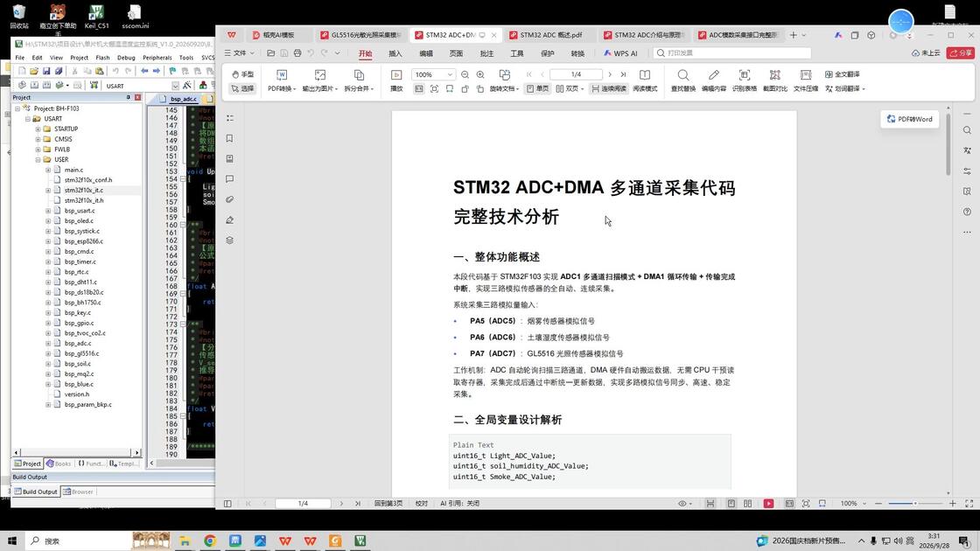Expand the STARTUP folder in Keil
This screenshot has height=551, width=980.
click(38, 129)
